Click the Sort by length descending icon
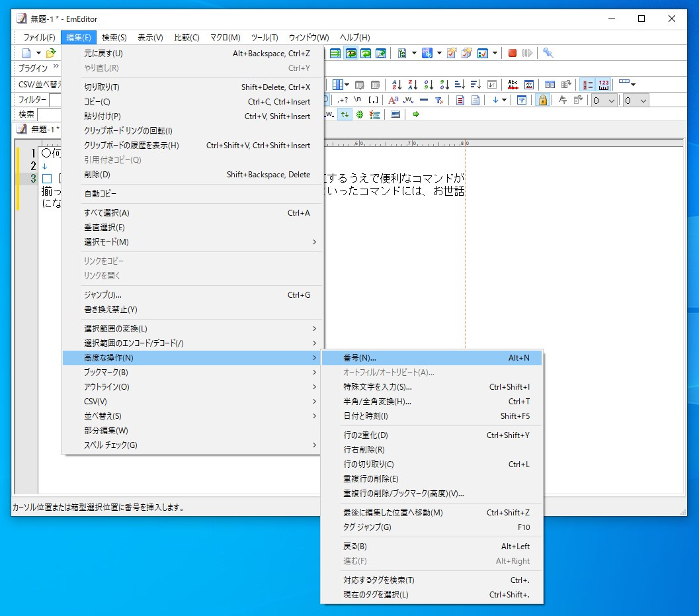The height and width of the screenshot is (616, 699). tap(475, 84)
